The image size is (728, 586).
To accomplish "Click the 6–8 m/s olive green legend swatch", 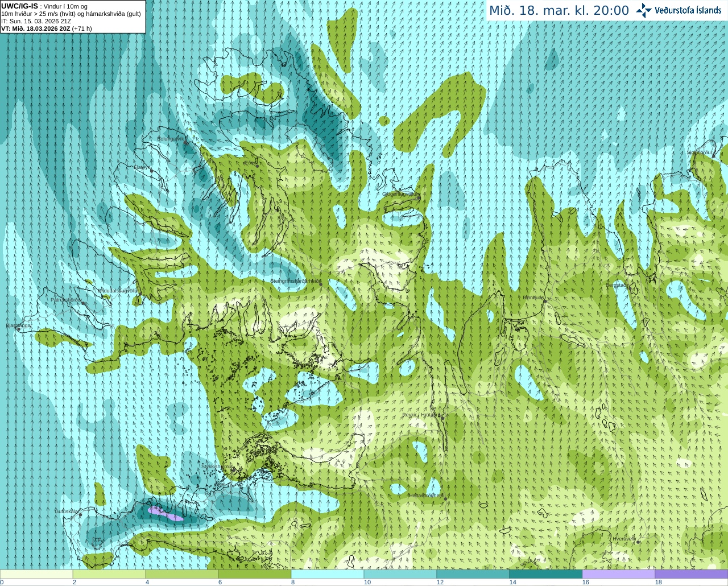I will 255,574.
